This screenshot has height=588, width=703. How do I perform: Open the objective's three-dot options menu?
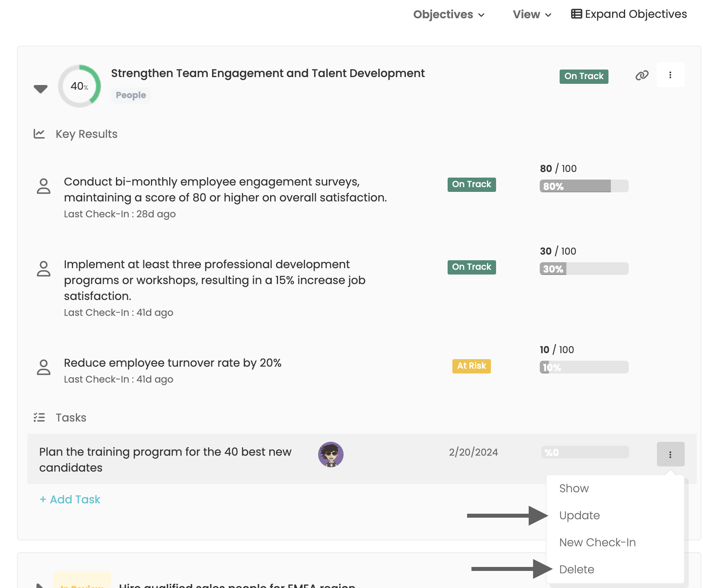(x=670, y=75)
